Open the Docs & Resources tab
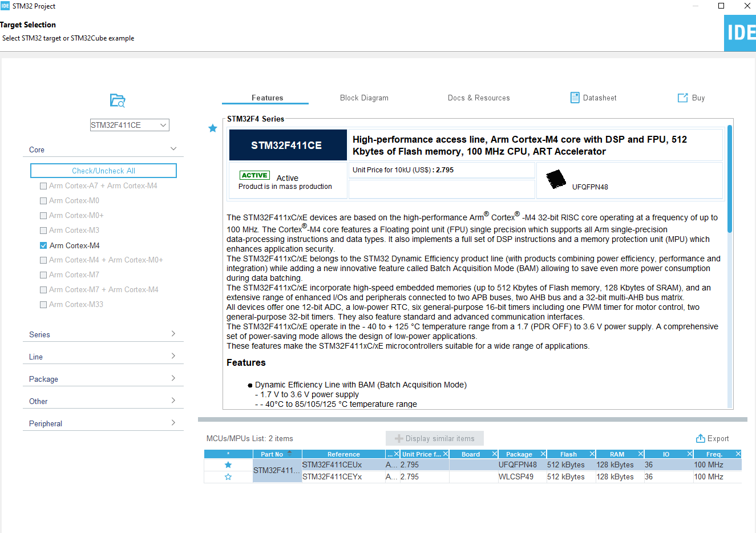 (x=479, y=98)
